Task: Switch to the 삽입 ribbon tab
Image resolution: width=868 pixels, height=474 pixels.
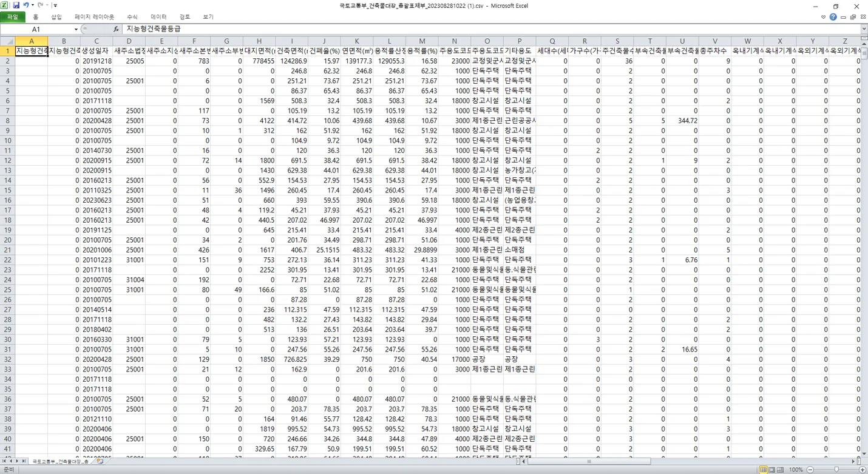Action: pos(56,17)
